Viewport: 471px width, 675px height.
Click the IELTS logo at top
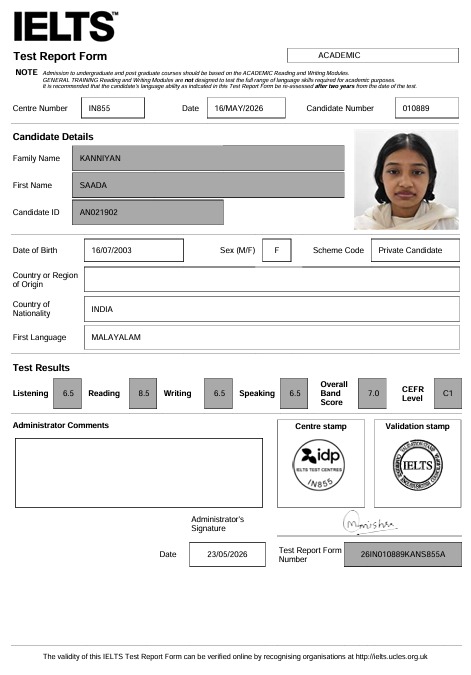click(65, 26)
